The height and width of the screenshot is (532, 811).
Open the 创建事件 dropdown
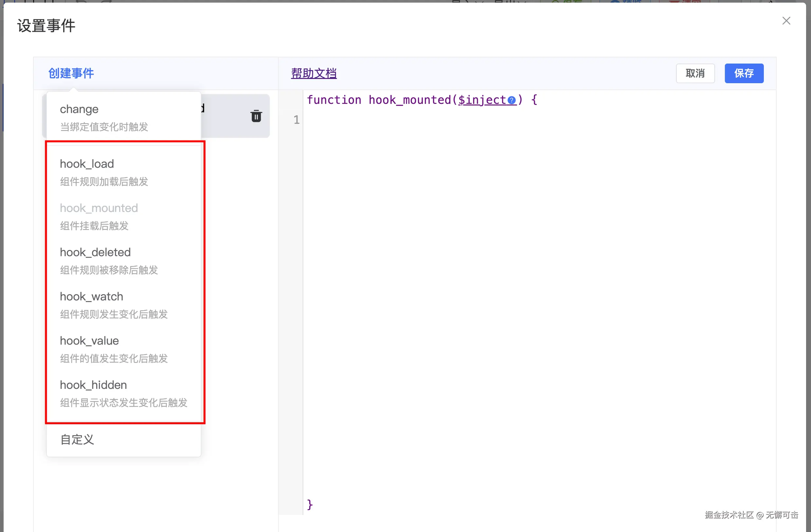pos(71,73)
